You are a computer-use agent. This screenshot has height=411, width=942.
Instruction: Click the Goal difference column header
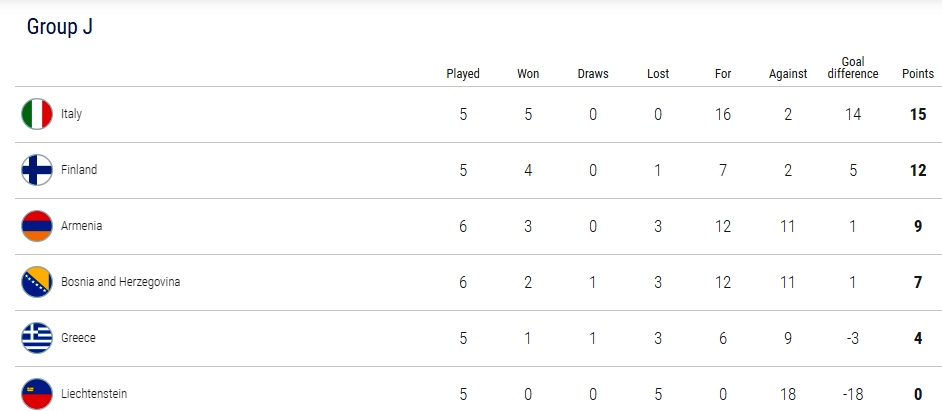[853, 68]
